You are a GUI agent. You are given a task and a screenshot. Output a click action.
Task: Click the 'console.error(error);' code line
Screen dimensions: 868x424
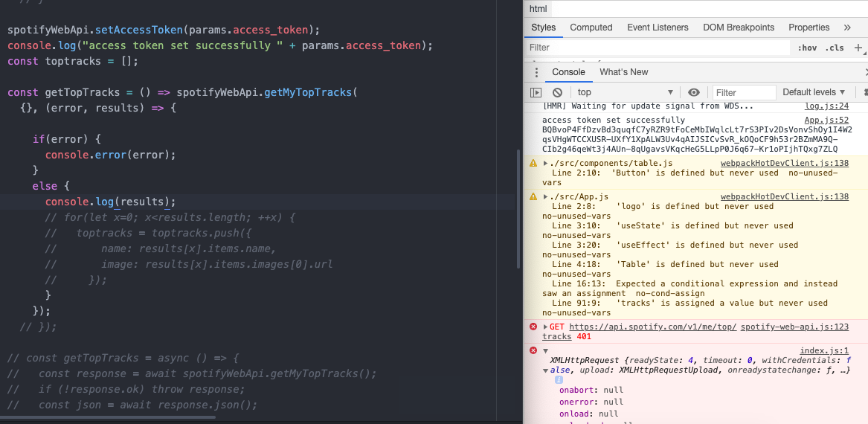[x=110, y=155]
